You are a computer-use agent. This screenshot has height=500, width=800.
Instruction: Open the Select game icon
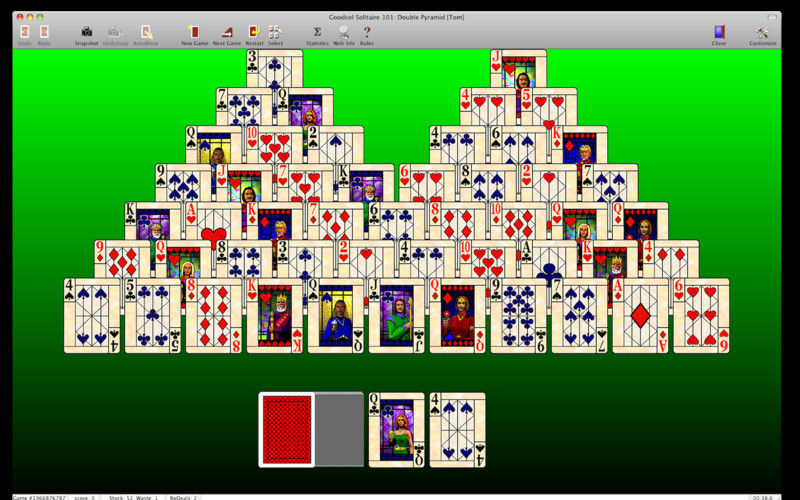click(x=276, y=32)
